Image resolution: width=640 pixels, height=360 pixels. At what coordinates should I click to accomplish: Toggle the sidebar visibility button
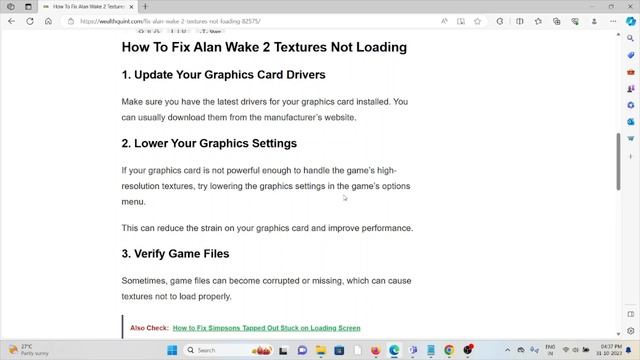[631, 314]
